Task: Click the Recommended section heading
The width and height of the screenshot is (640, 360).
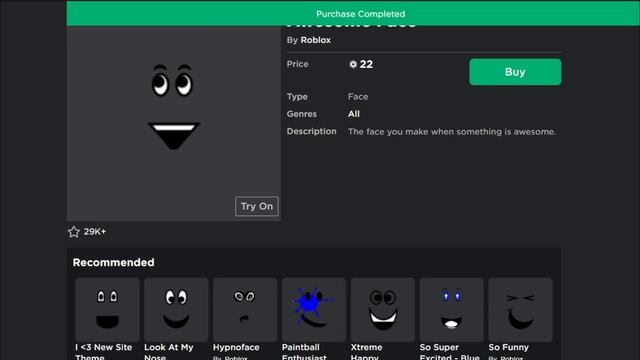Action: click(113, 262)
